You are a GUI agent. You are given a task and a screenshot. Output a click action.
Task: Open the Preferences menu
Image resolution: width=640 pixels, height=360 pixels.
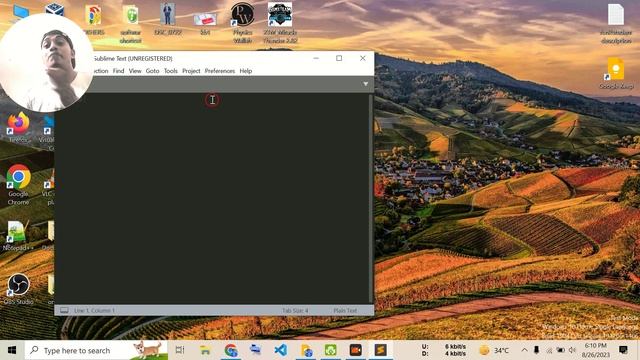[220, 71]
